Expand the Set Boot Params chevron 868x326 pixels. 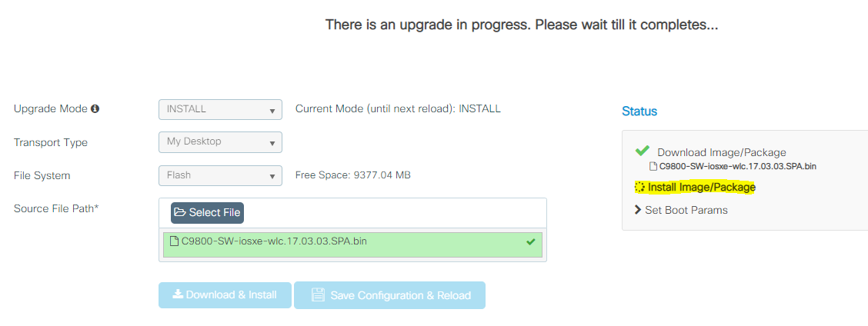638,210
